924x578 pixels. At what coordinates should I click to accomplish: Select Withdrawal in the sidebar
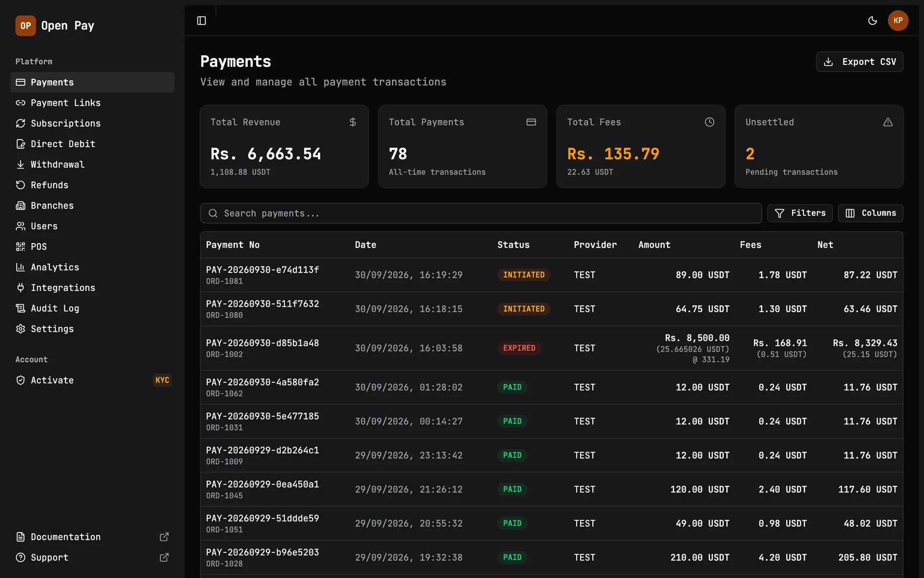pos(92,165)
